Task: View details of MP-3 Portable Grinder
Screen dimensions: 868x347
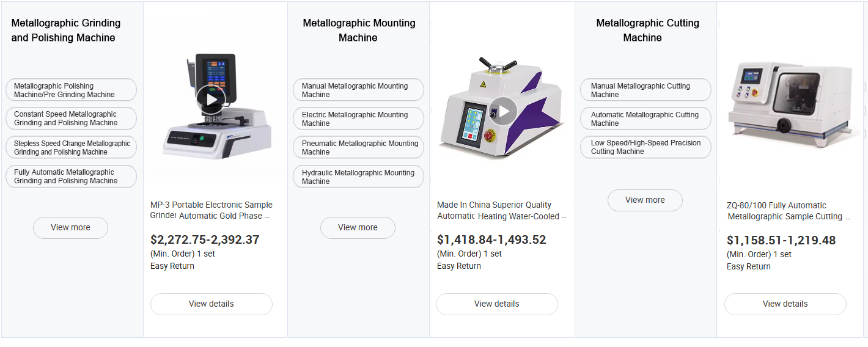Action: (211, 304)
